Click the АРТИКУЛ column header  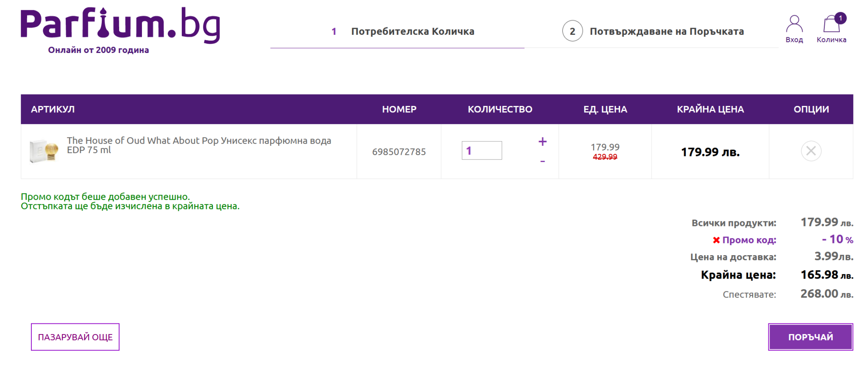[53, 109]
